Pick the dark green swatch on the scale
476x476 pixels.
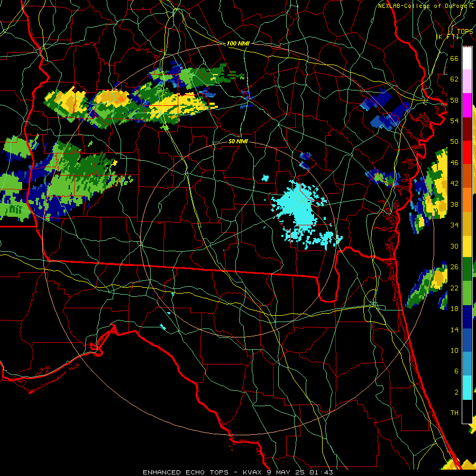(467, 269)
